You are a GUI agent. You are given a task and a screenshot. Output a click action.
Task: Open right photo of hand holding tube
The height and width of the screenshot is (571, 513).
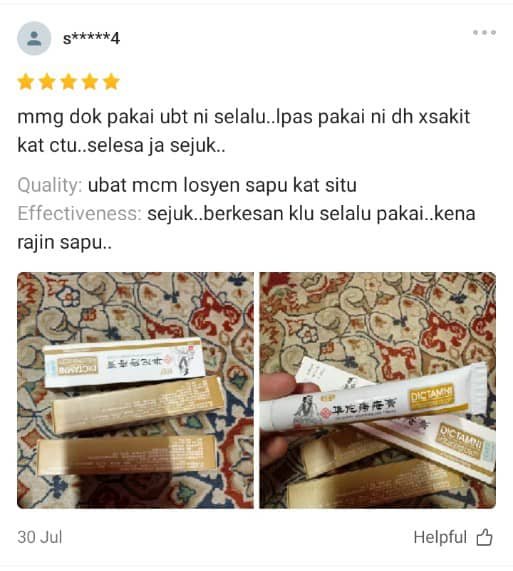coord(378,390)
